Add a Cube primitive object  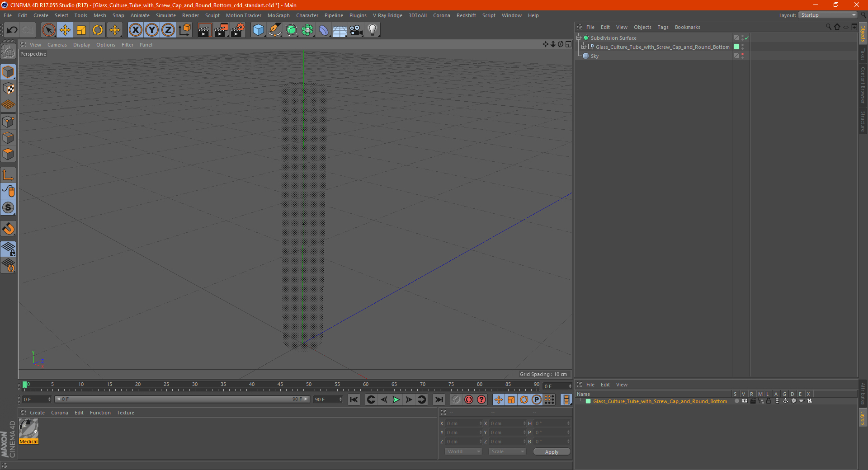pos(258,30)
